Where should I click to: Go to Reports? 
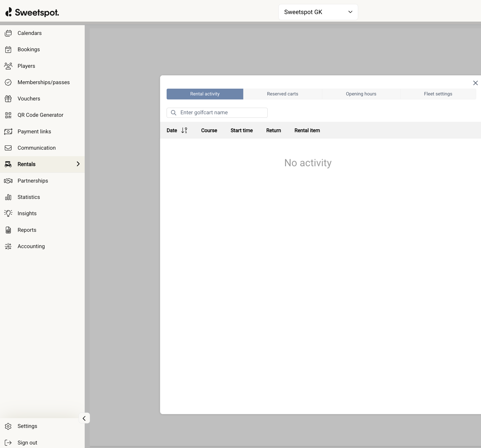[x=42, y=230]
